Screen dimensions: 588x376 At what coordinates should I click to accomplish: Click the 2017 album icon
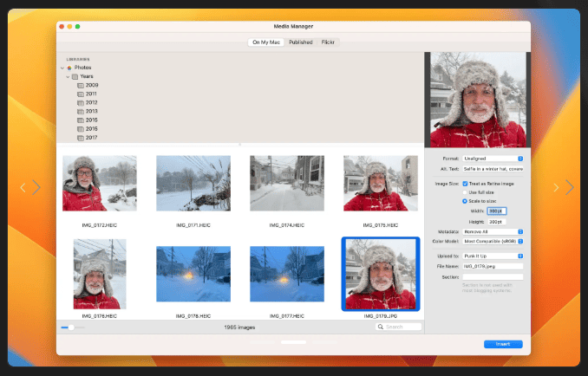click(x=81, y=138)
